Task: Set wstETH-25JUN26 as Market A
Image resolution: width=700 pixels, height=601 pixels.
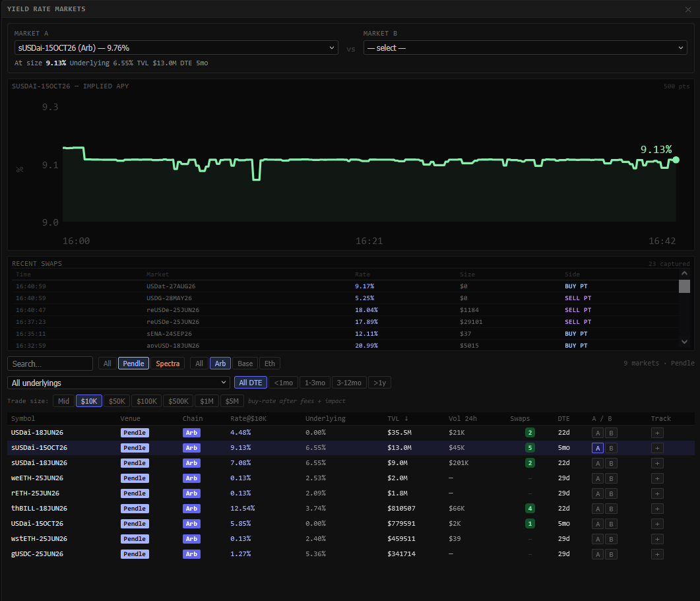Action: (598, 539)
